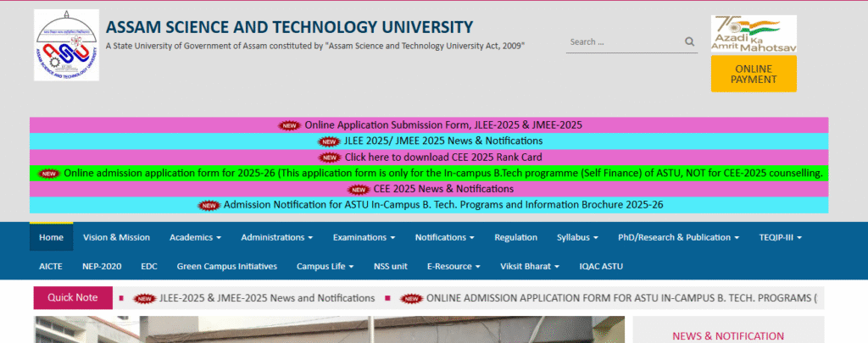Click the ASSAM SCIENCE AND TECHNOLOGY UNIVERSITY title
Image resolution: width=868 pixels, height=343 pixels.
tap(290, 26)
